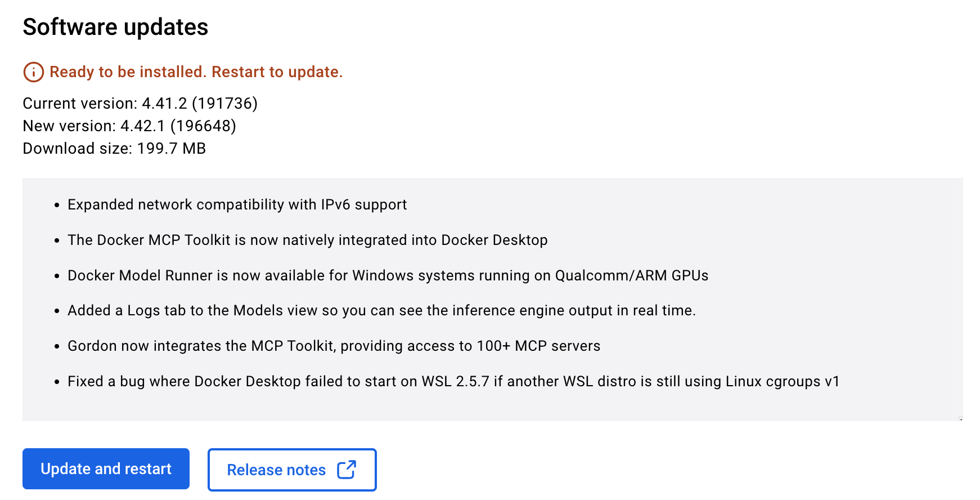
Task: Click the current build number 191736
Action: 224,104
